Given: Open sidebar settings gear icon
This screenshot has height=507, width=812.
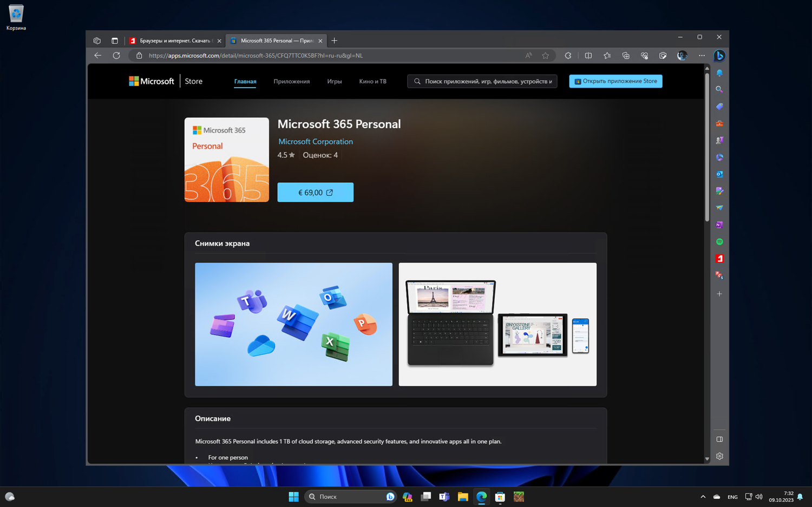Looking at the screenshot, I should click(719, 456).
